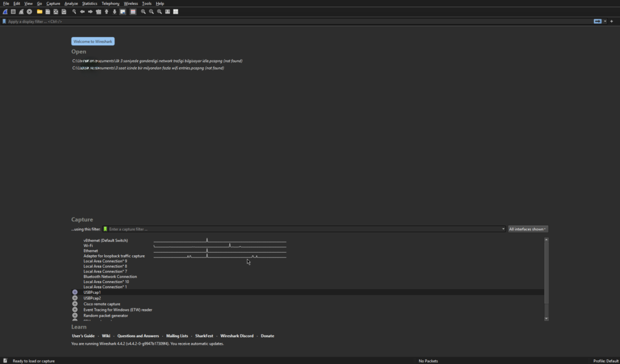Viewport: 620px width, 364px height.
Task: Open the capture filter history dropdown arrow
Action: (503, 229)
